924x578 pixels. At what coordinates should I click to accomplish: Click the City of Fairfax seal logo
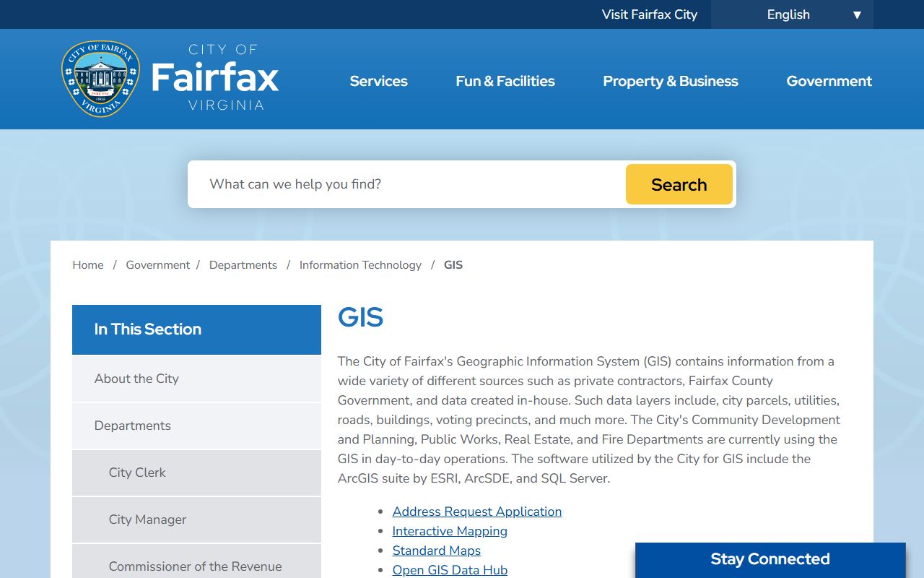100,78
